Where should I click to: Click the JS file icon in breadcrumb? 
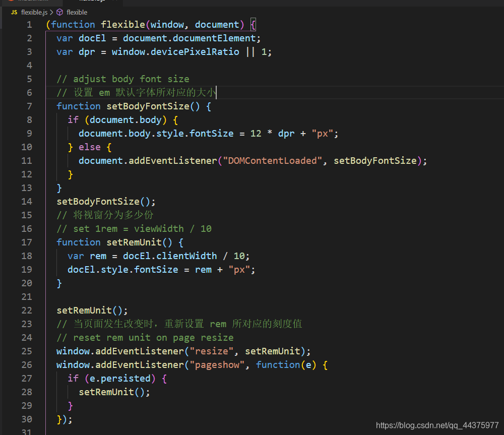tap(14, 12)
